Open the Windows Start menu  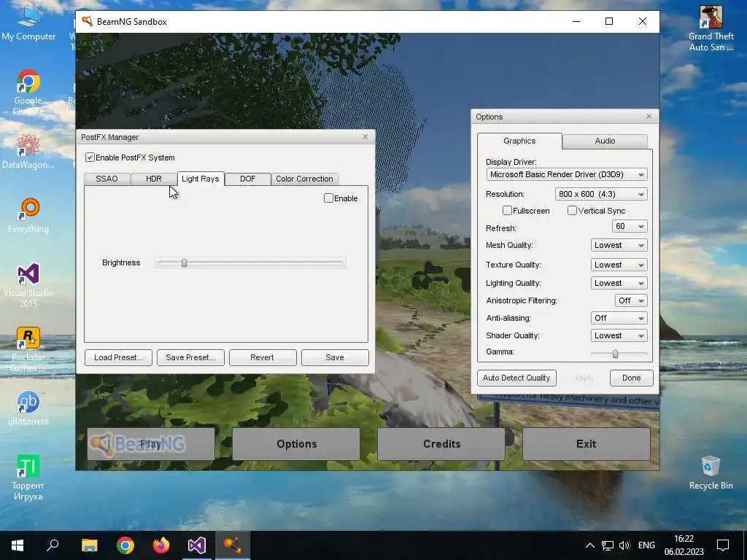(18, 545)
